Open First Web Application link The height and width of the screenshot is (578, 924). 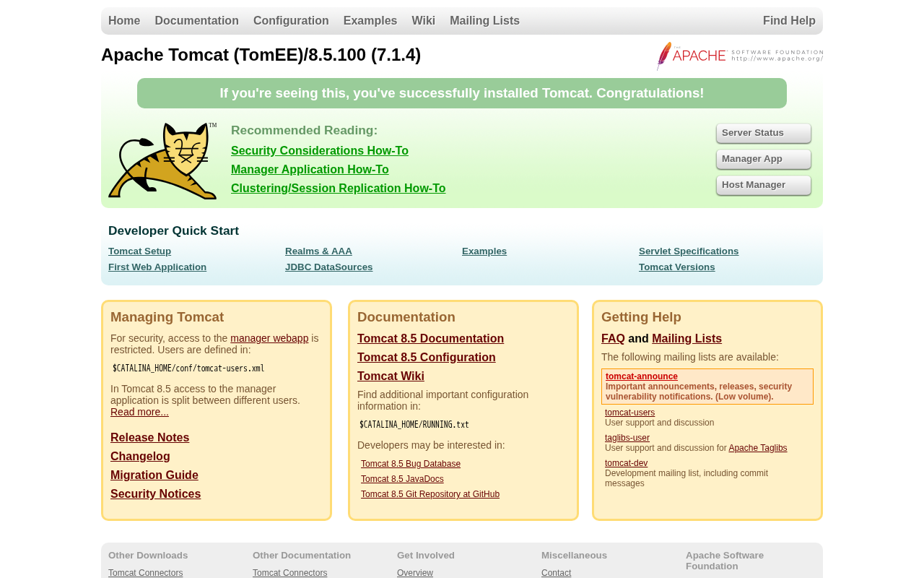point(157,267)
